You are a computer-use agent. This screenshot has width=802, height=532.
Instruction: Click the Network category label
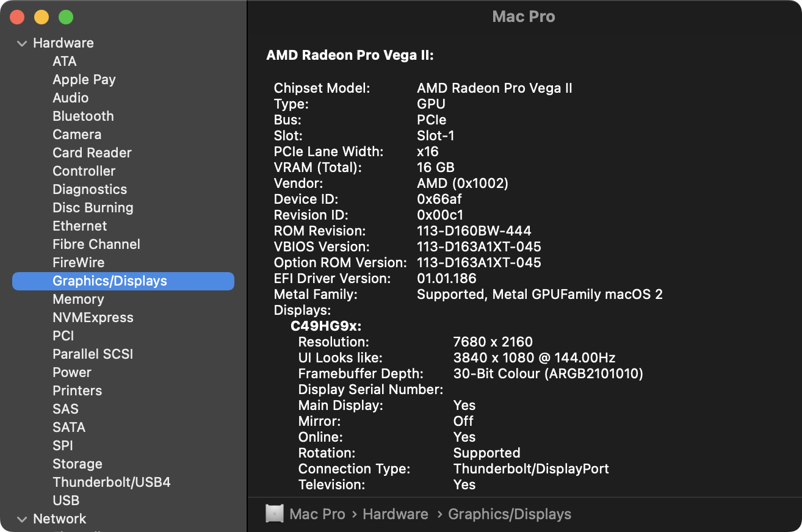point(60,519)
